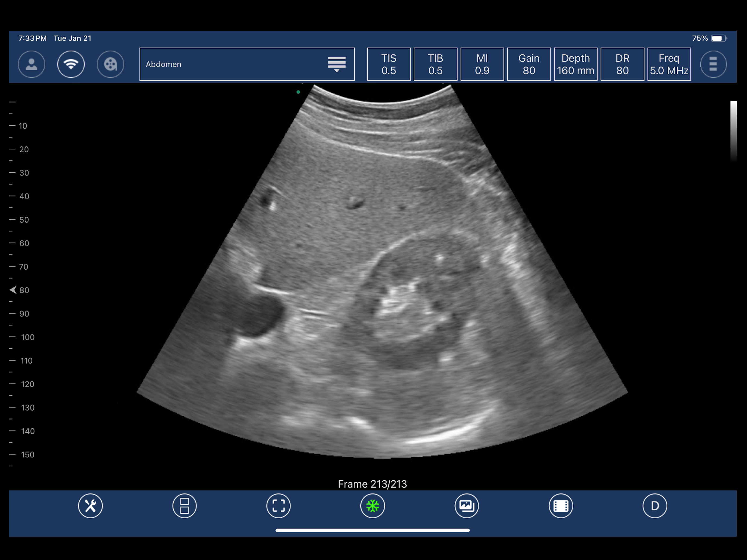Save the image with gallery icon

click(x=466, y=506)
